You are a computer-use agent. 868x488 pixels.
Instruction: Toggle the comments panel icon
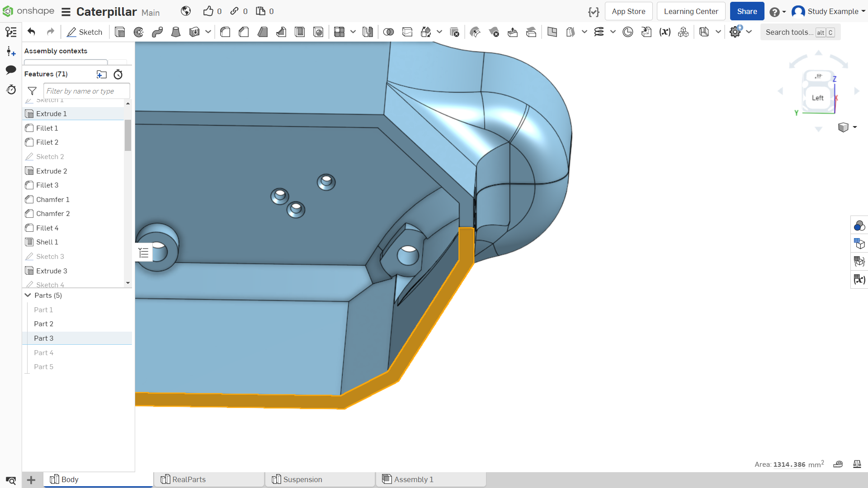[x=11, y=70]
